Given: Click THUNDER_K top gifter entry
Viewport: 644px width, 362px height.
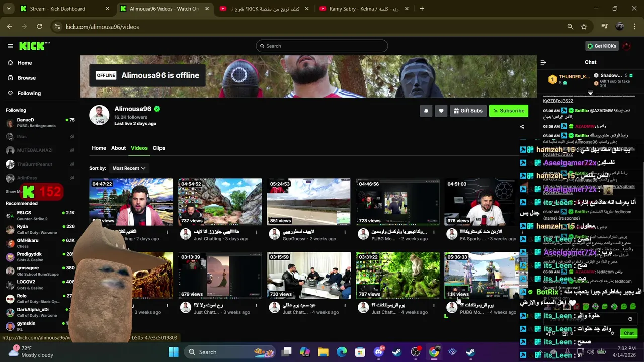Looking at the screenshot, I should click(569, 79).
